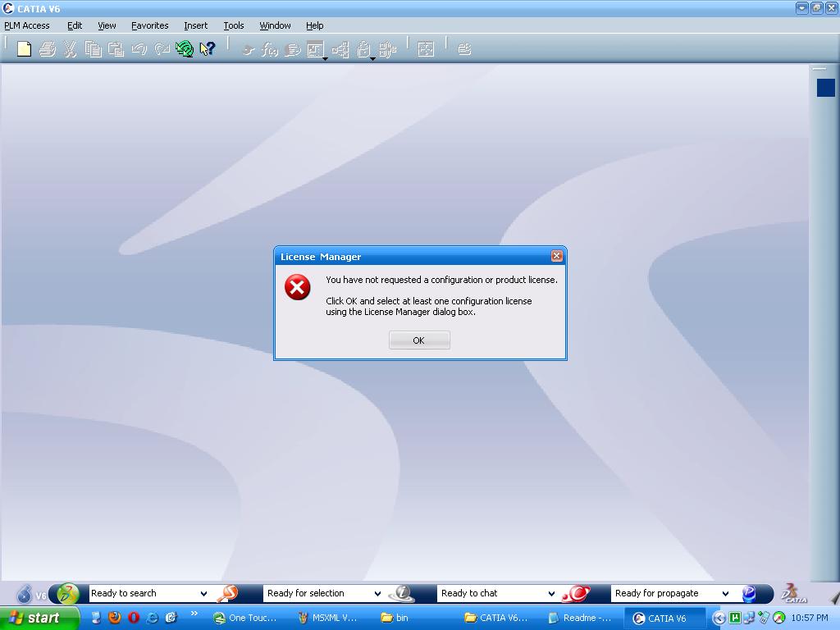Switch to One Touc... taskbar window
Image resolution: width=840 pixels, height=630 pixels.
click(245, 618)
